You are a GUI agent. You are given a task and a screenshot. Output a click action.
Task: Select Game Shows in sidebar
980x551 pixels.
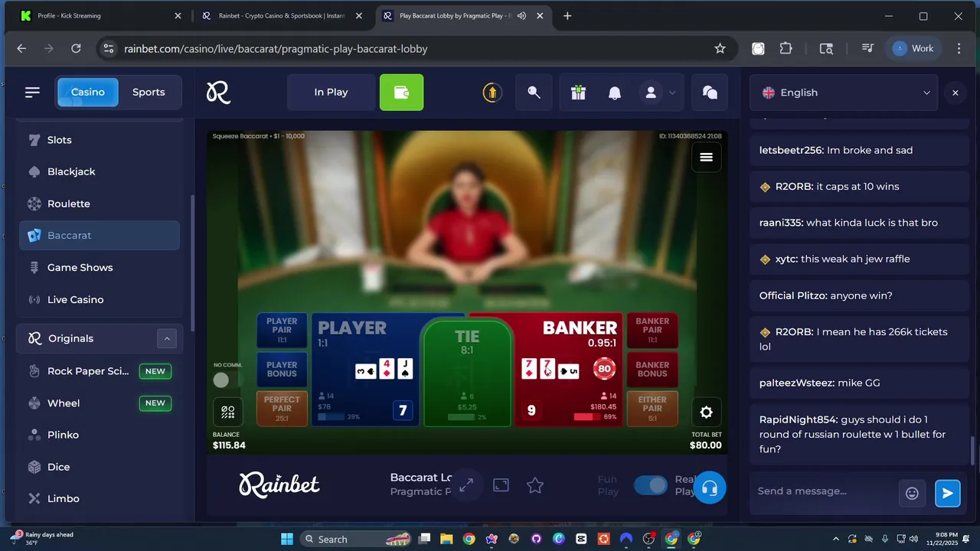click(x=100, y=267)
